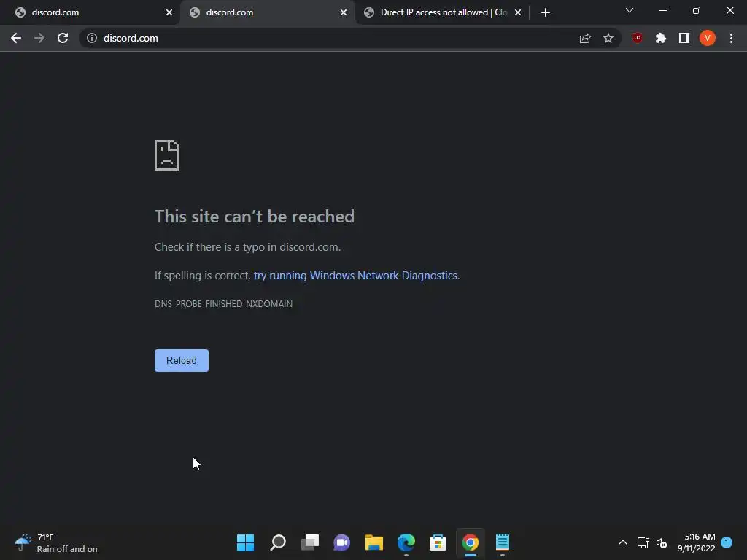Restore down the Chrome window
The image size is (747, 560).
(697, 10)
